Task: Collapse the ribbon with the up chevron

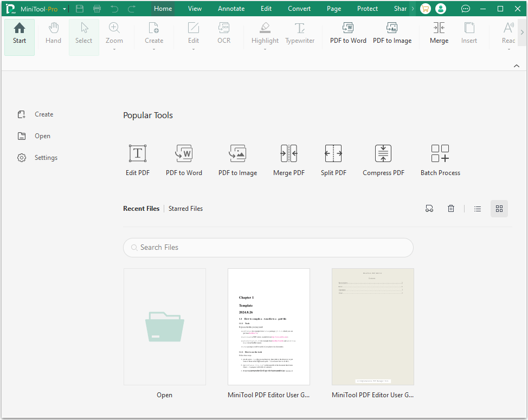Action: click(x=517, y=66)
